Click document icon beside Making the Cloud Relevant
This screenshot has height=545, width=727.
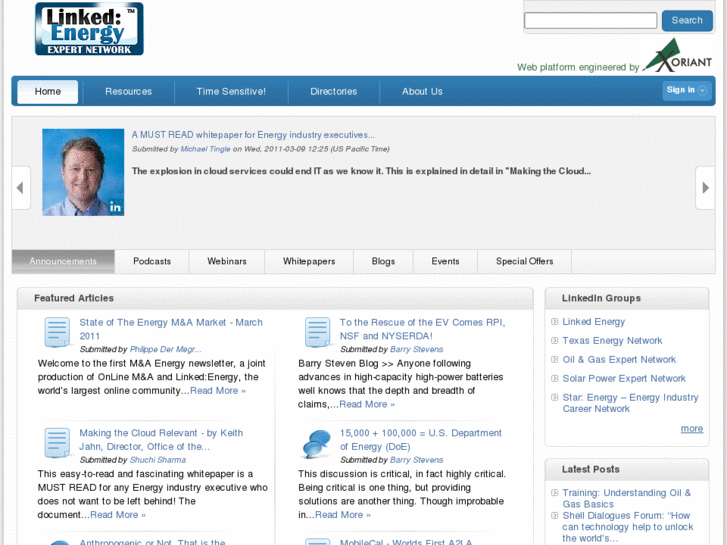pos(57,443)
